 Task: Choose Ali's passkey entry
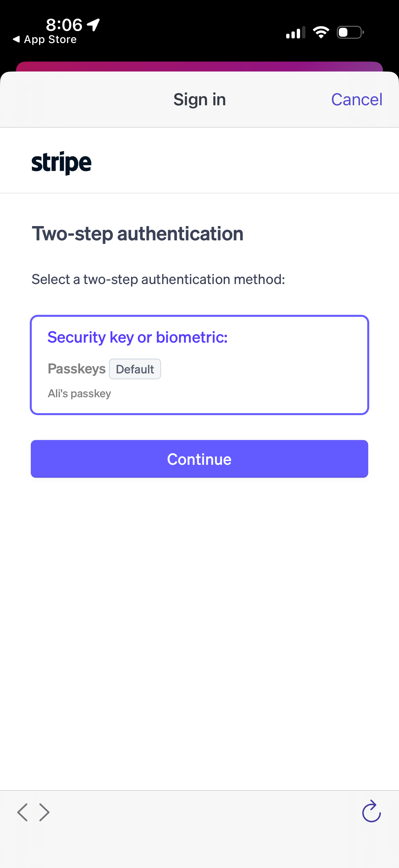[x=79, y=393]
